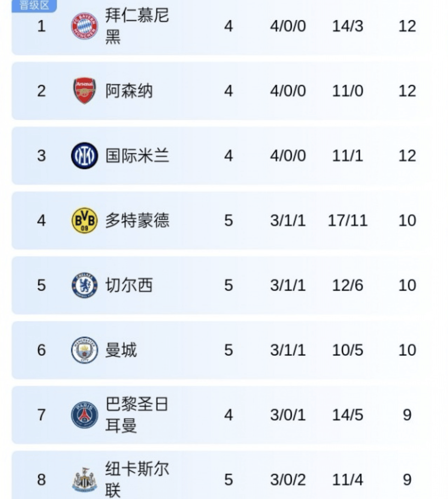Click Dortmund's 17/11 goals figure
Screen dimensions: 448x499
[x=347, y=220]
